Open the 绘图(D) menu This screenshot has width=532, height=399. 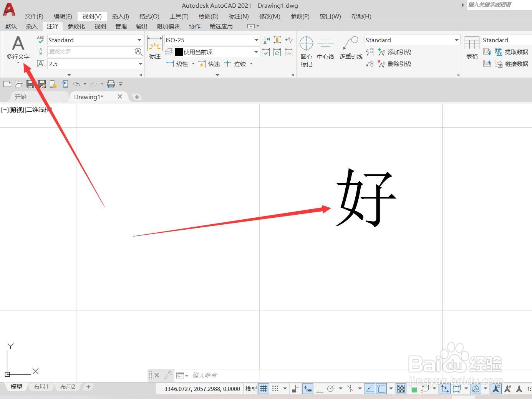(209, 16)
